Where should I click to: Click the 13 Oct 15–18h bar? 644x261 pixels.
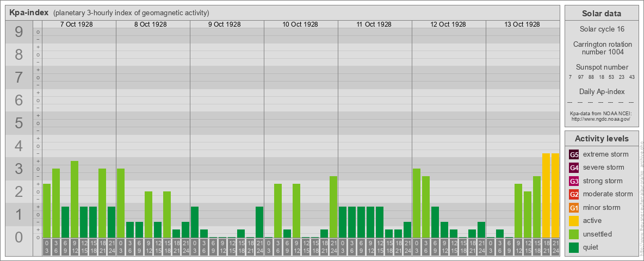(537, 207)
